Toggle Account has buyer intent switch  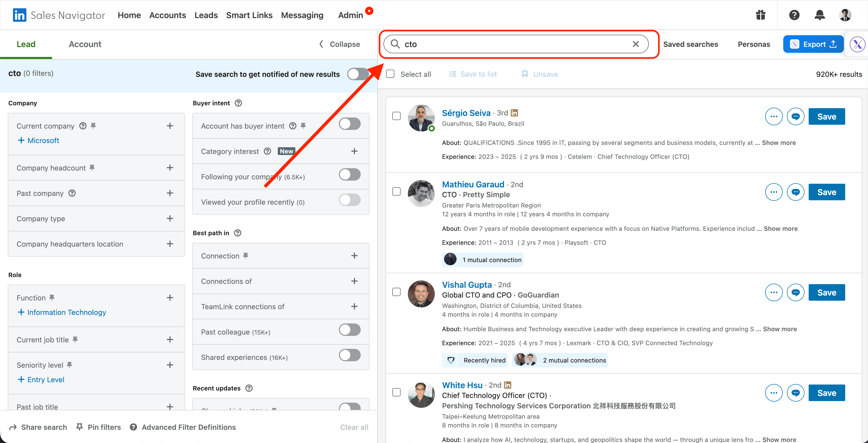tap(350, 124)
